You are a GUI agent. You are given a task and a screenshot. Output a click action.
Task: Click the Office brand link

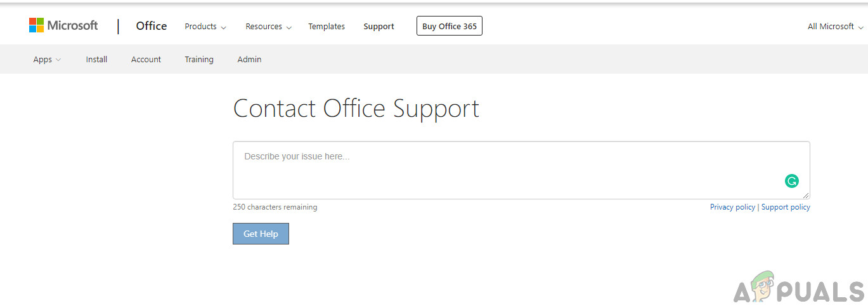(x=152, y=26)
